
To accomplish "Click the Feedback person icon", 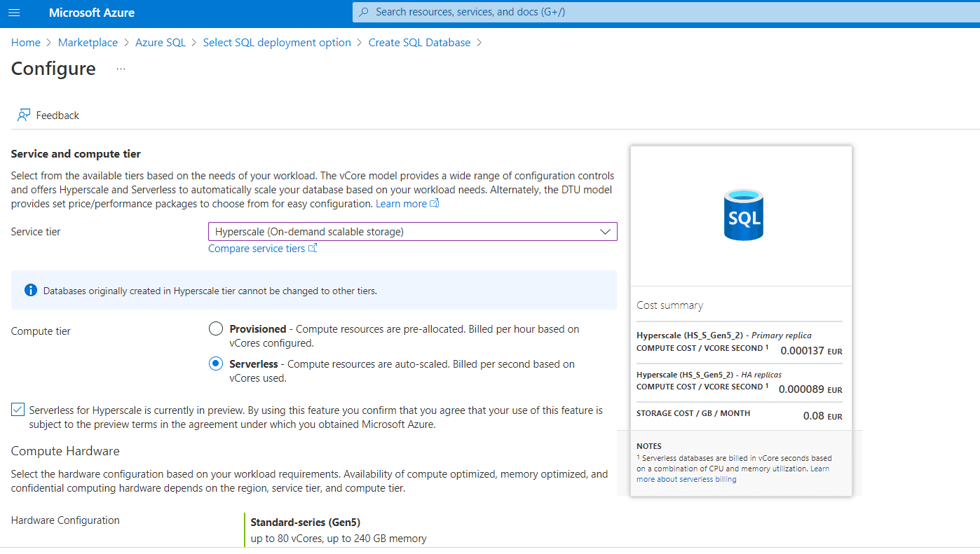I will tap(25, 116).
